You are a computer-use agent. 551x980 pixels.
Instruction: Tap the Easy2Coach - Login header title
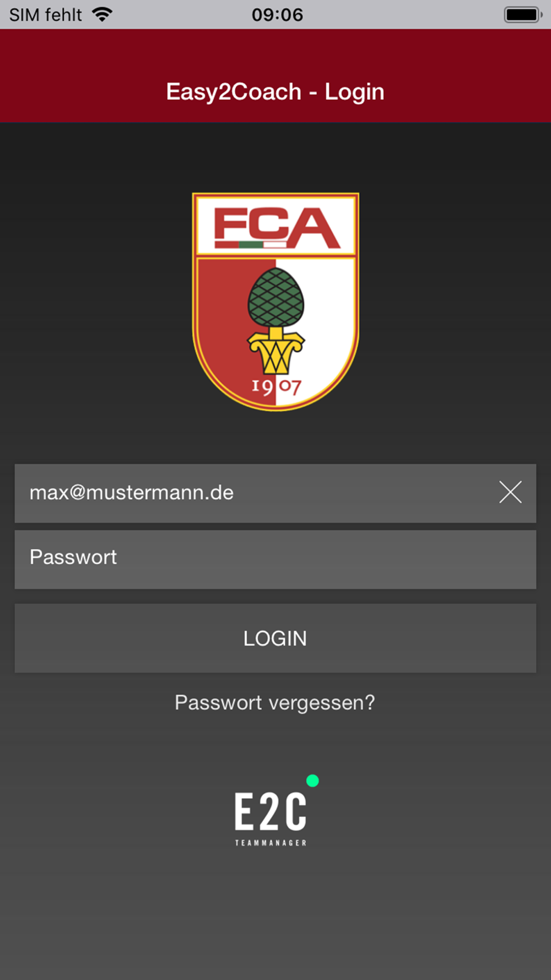275,92
